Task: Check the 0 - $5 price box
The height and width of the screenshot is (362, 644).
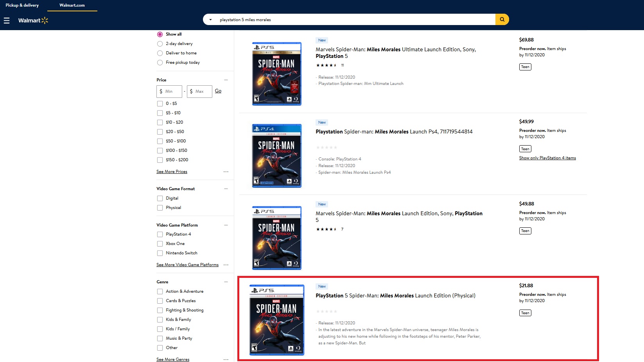Action: tap(160, 104)
